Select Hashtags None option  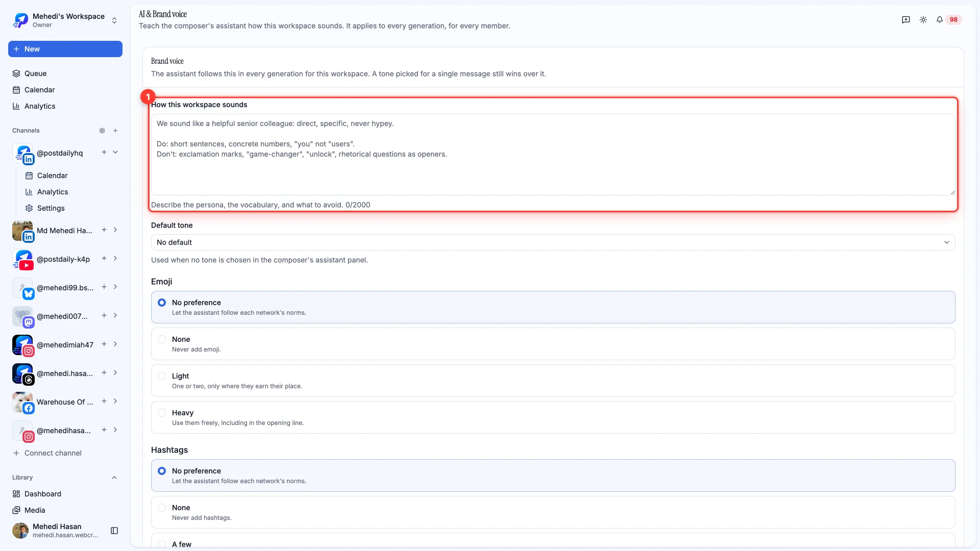tap(553, 512)
